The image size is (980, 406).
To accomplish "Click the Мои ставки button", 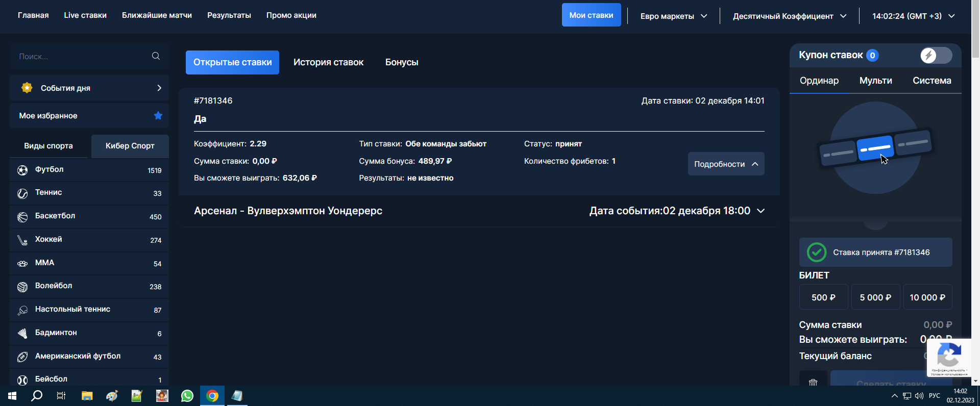I will (591, 15).
